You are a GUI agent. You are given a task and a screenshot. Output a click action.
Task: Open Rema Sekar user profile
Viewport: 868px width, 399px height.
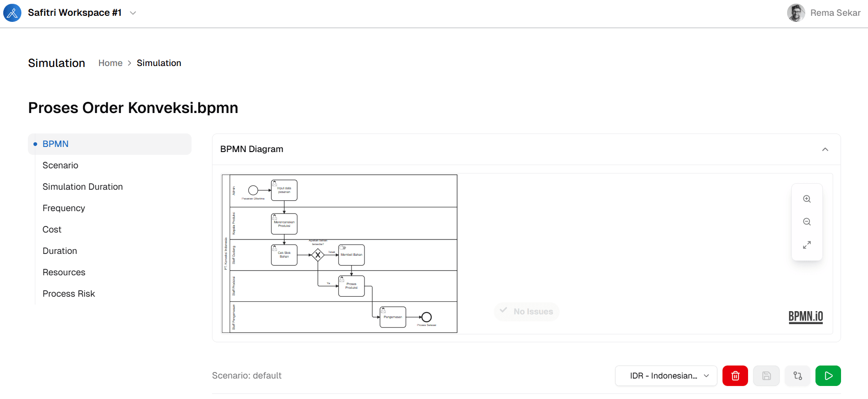pos(824,13)
